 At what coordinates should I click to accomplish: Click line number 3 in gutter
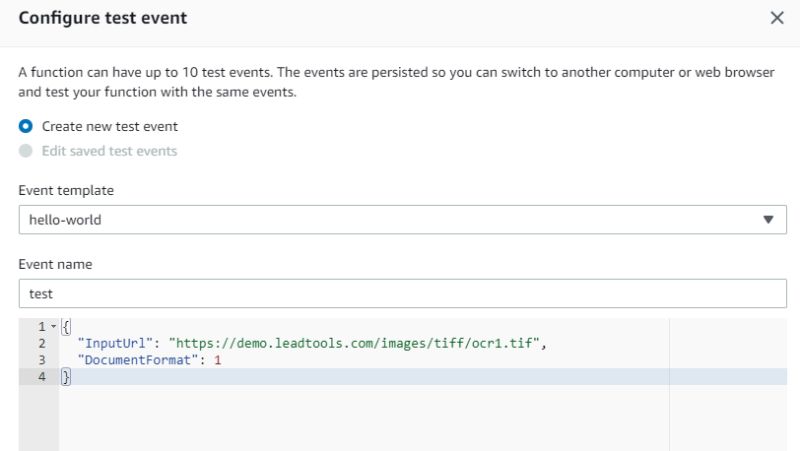[42, 360]
